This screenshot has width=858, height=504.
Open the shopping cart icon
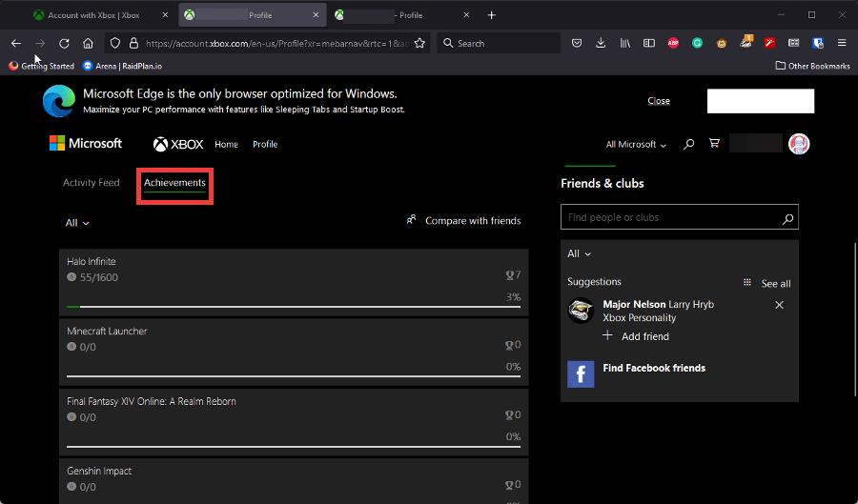[714, 143]
